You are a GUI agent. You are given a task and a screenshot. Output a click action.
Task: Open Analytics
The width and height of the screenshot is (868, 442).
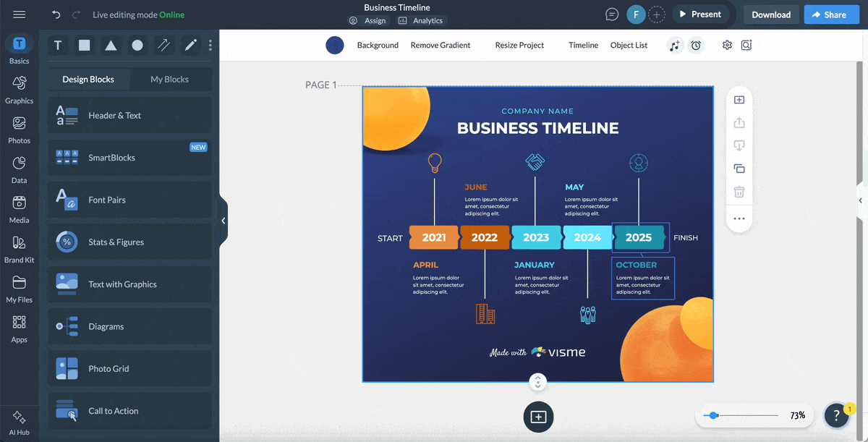pyautogui.click(x=421, y=21)
